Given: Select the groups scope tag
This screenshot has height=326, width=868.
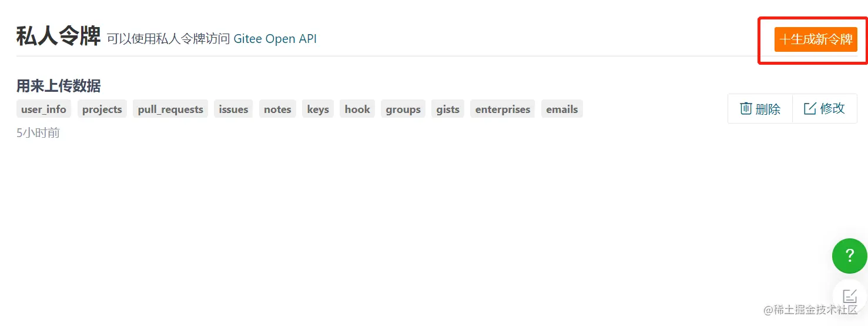Looking at the screenshot, I should [x=403, y=109].
